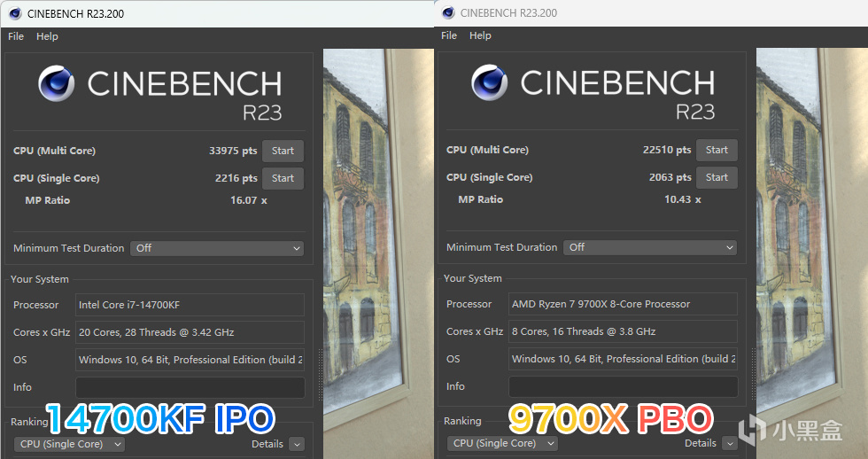
Task: Click panel splitter handle in right window
Action: (x=753, y=374)
